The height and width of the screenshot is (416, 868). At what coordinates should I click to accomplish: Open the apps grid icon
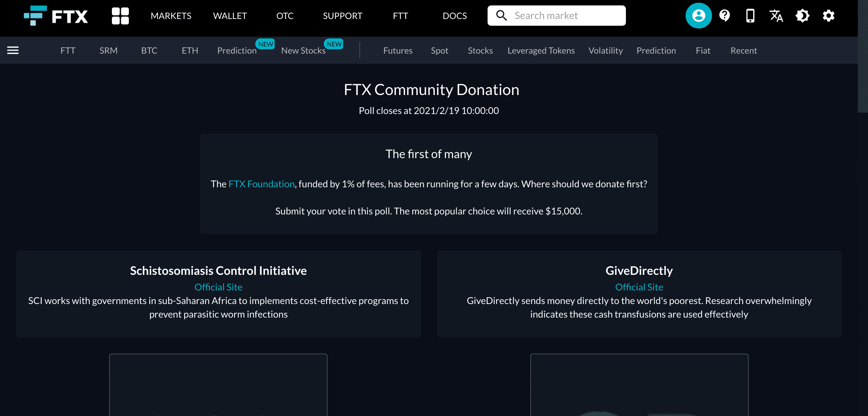click(120, 16)
